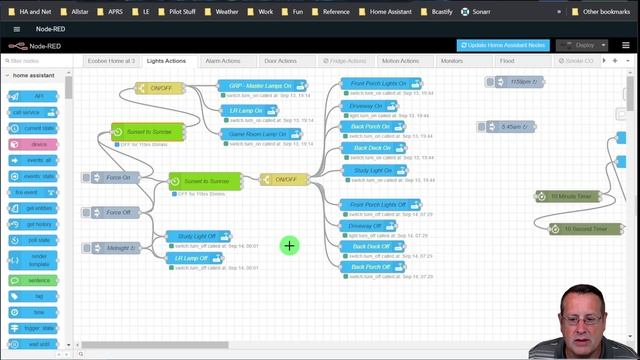Open the Sonarr bookmark
The height and width of the screenshot is (360, 640).
pos(476,12)
